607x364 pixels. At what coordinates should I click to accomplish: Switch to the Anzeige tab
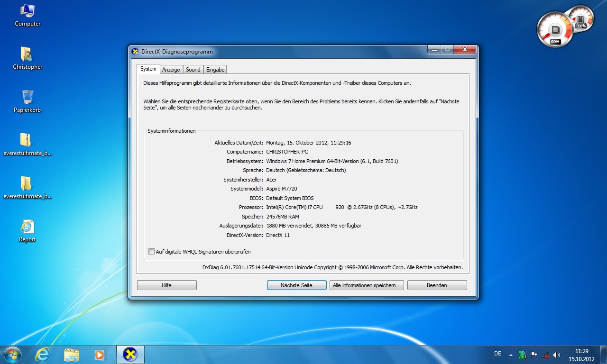point(171,70)
